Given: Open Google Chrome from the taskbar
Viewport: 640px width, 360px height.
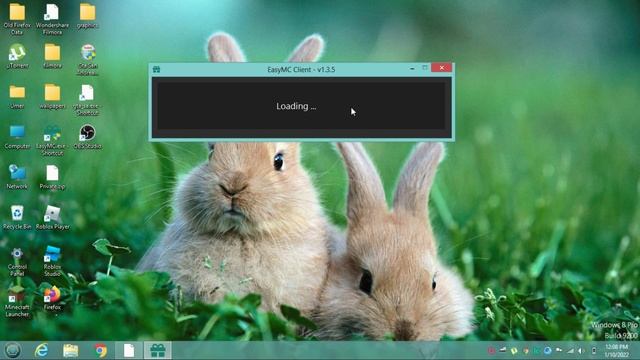Looking at the screenshot, I should tap(100, 350).
